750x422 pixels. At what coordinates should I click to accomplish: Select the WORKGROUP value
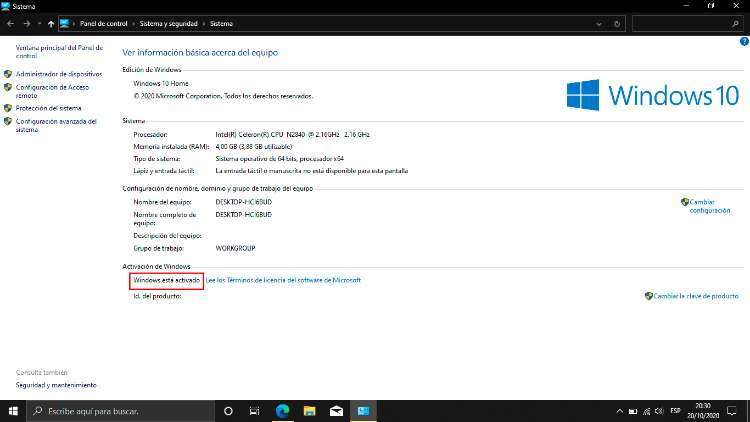(x=235, y=248)
